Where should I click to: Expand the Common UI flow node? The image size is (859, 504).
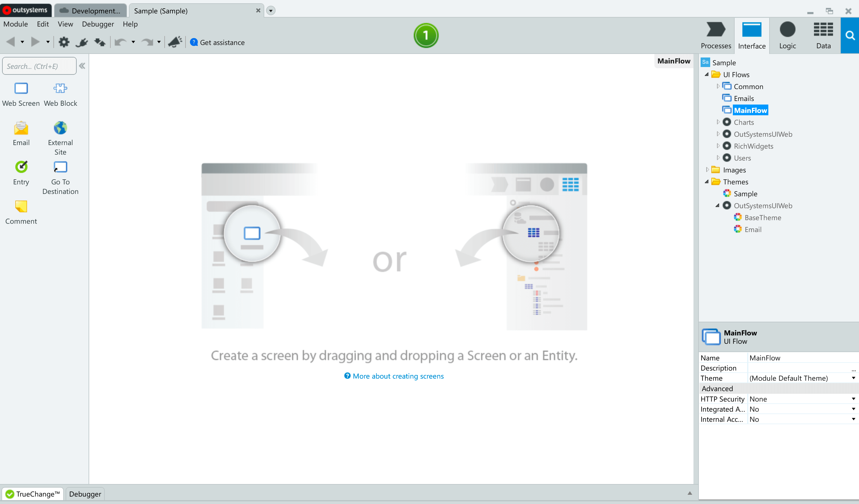[718, 86]
